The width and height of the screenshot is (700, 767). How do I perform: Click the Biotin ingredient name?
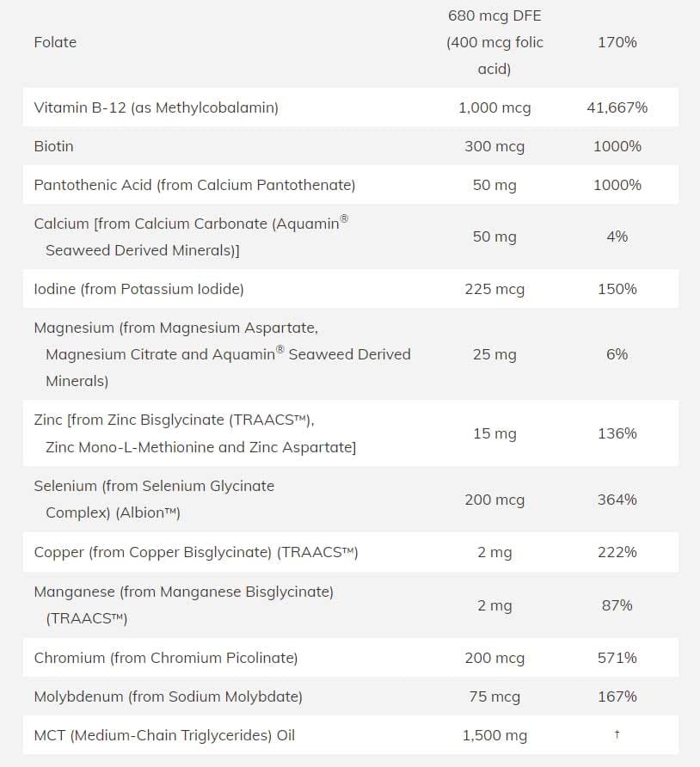[53, 146]
